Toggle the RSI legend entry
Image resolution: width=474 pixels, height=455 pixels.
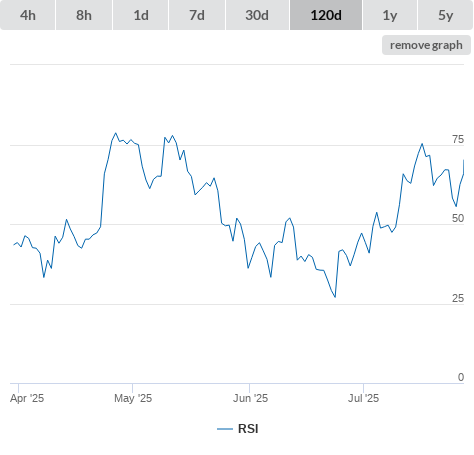coord(238,429)
